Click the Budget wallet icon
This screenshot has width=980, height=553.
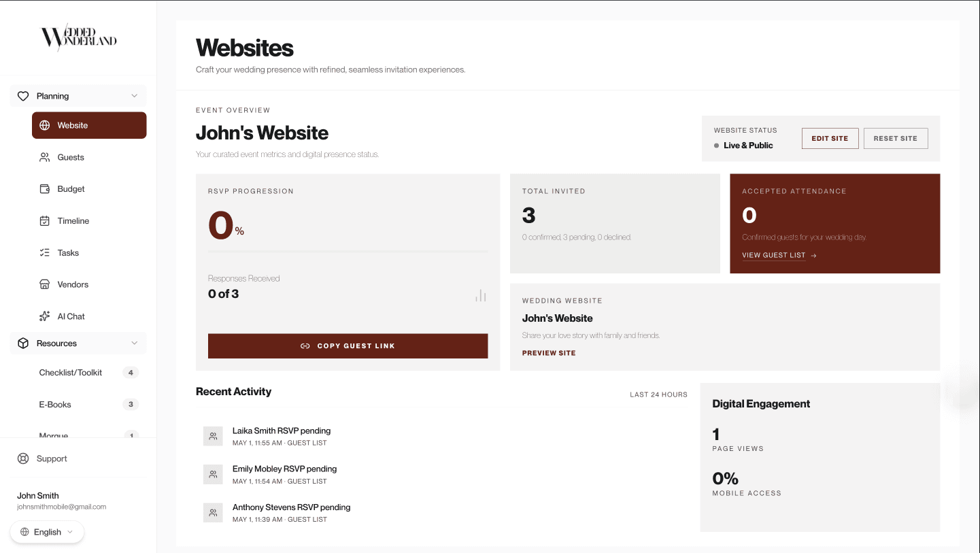click(x=44, y=189)
